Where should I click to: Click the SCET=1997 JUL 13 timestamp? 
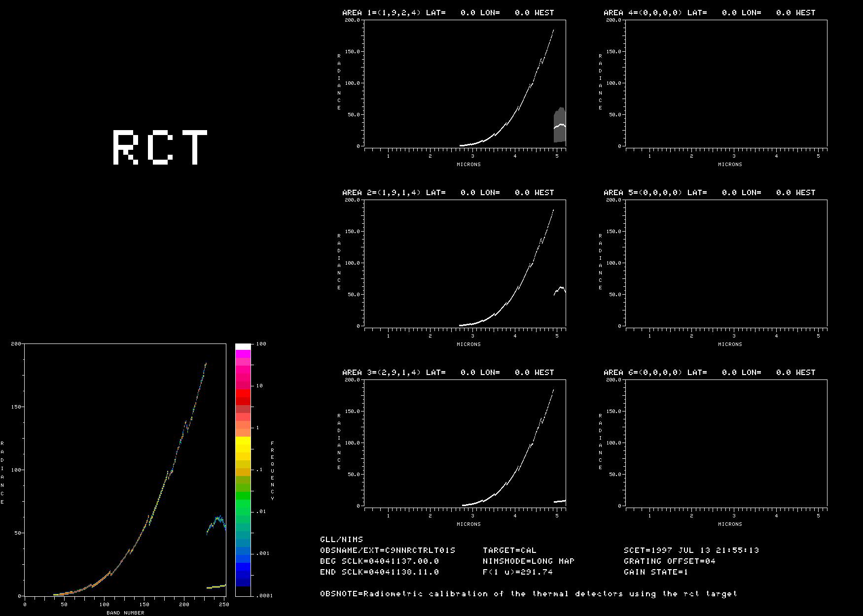point(691,550)
